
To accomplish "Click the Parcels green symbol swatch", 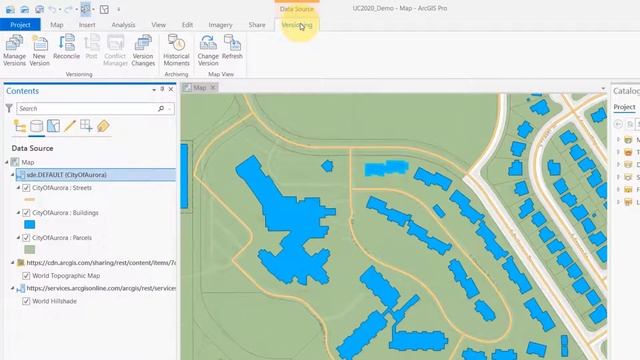I will pos(29,249).
